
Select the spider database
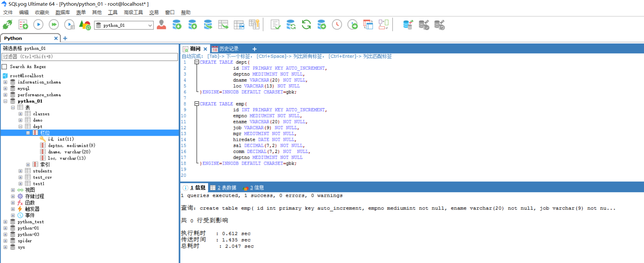coord(25,241)
